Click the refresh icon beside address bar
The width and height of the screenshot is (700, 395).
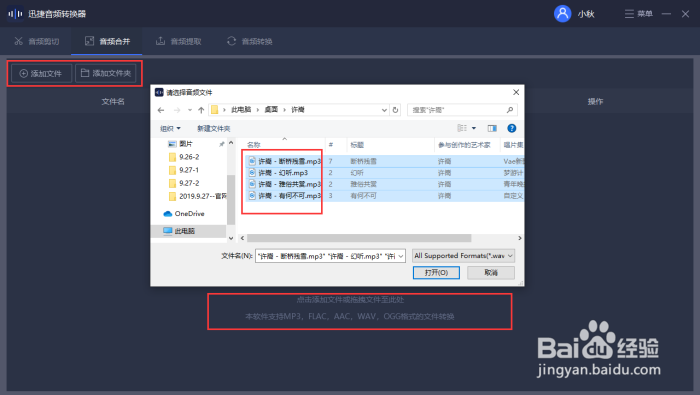(x=395, y=110)
